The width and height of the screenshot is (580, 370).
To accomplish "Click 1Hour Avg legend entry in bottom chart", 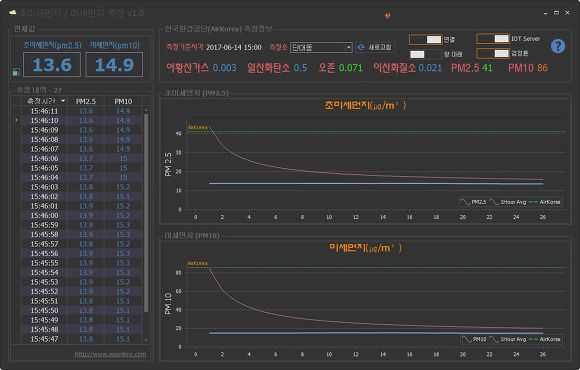I will (508, 339).
